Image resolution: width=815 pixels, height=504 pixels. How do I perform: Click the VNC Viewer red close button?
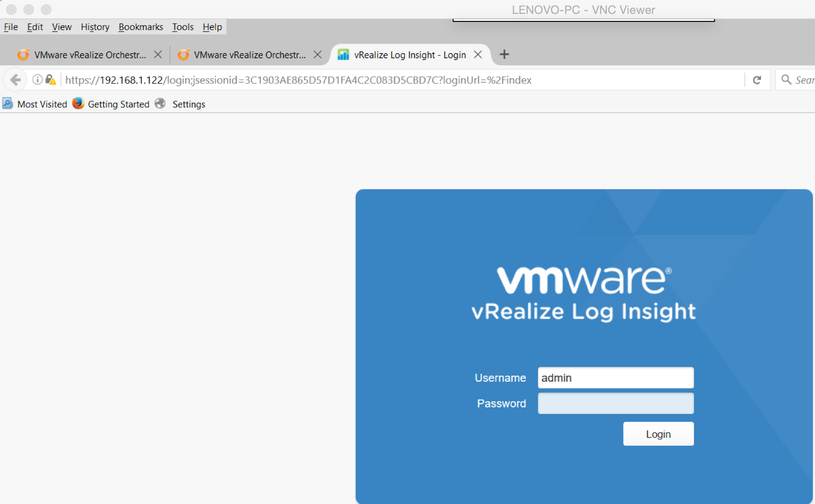(11, 9)
